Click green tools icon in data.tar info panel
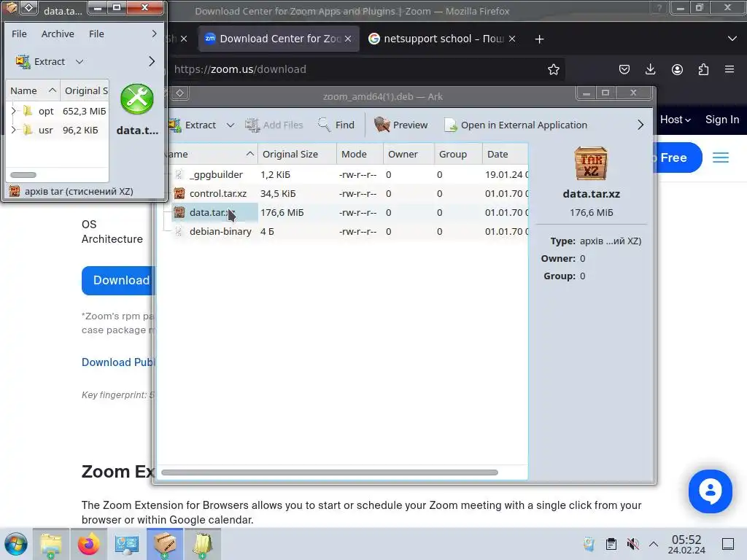 pos(137,98)
